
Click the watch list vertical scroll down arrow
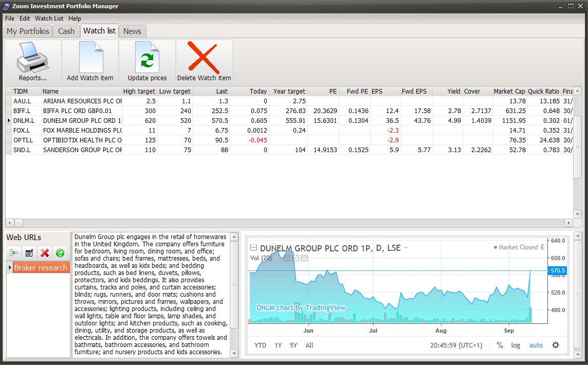point(578,214)
